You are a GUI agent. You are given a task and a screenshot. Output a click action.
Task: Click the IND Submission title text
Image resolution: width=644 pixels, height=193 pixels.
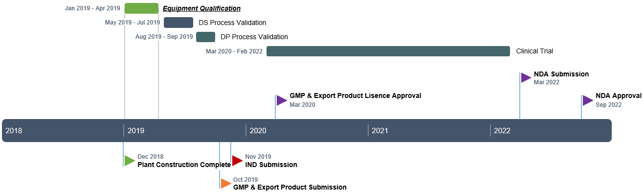tap(271, 165)
